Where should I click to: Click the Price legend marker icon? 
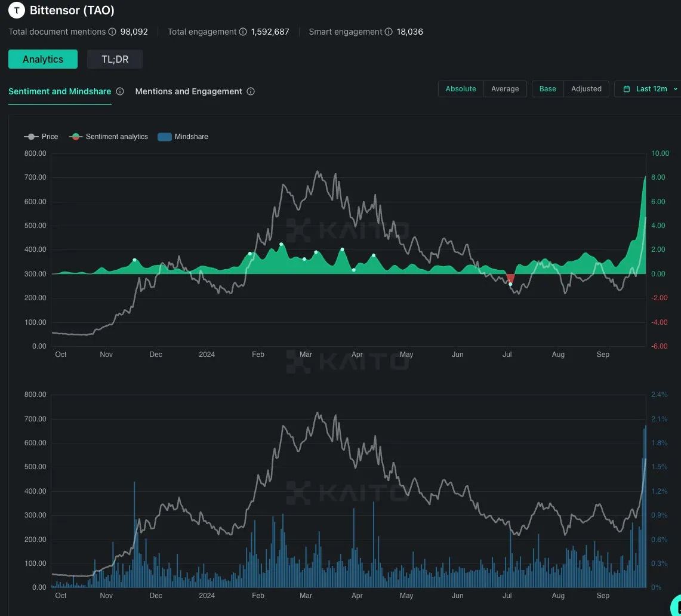(31, 137)
